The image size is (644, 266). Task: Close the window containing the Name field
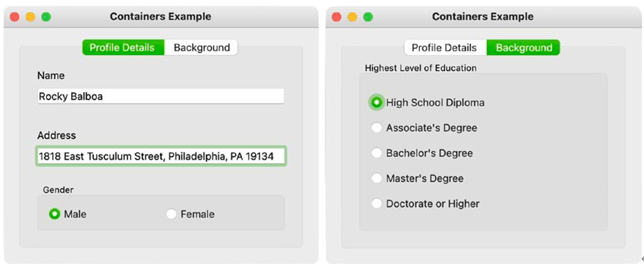coord(15,17)
